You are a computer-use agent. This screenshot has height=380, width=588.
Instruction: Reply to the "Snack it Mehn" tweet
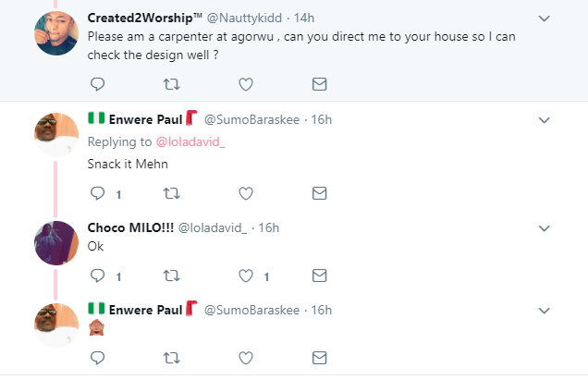pos(98,193)
